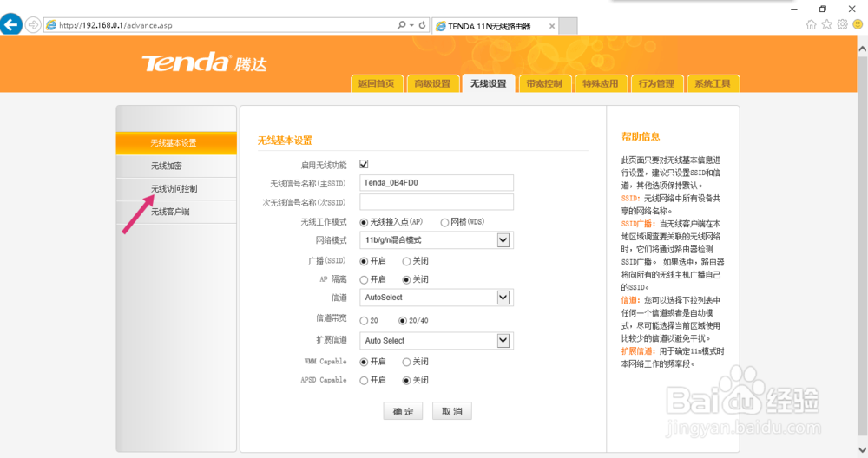Click the primary SSID field Tenda_0B4FD0
Viewport: 868px width, 458px height.
pos(437,183)
